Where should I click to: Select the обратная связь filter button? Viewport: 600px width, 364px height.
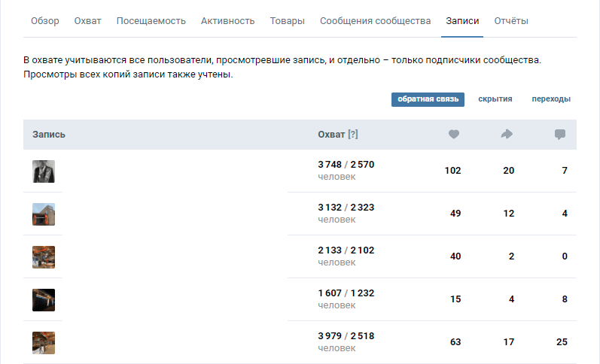pyautogui.click(x=428, y=99)
